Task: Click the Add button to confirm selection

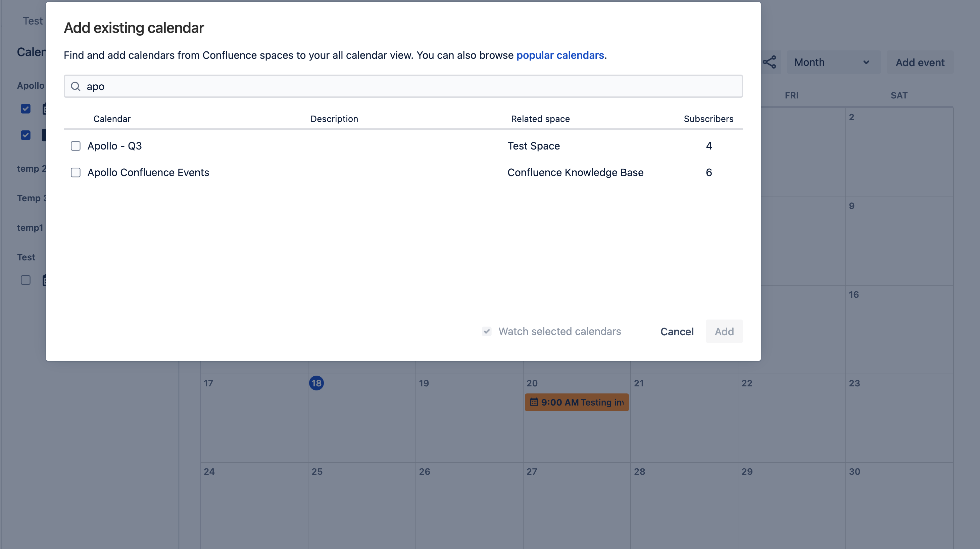Action: pyautogui.click(x=724, y=331)
